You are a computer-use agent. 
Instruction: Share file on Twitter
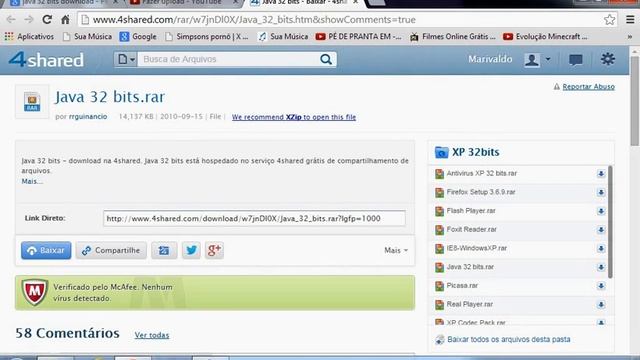(191, 250)
